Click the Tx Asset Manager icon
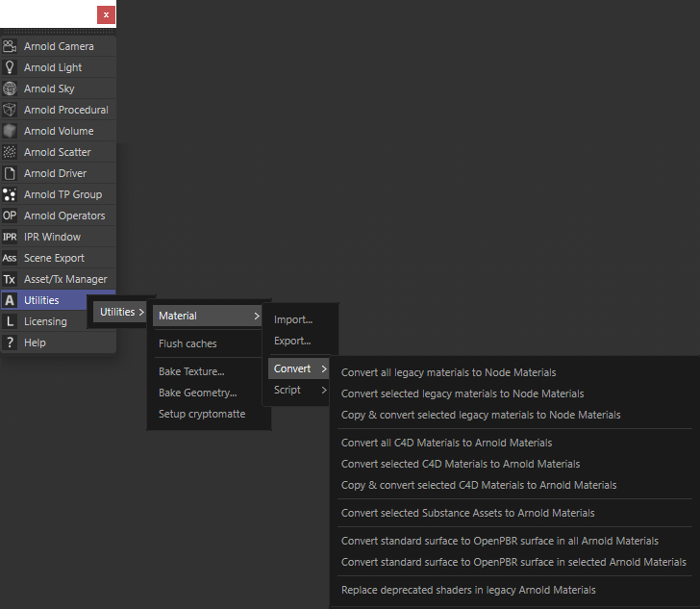 [x=10, y=279]
